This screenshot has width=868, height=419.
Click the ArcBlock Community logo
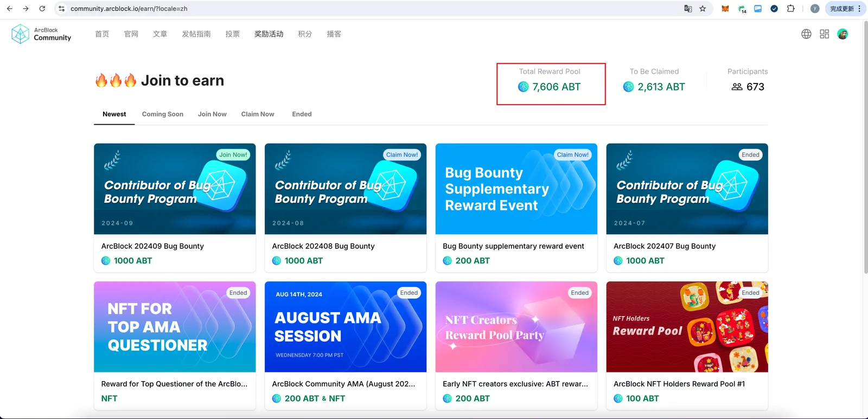(41, 34)
